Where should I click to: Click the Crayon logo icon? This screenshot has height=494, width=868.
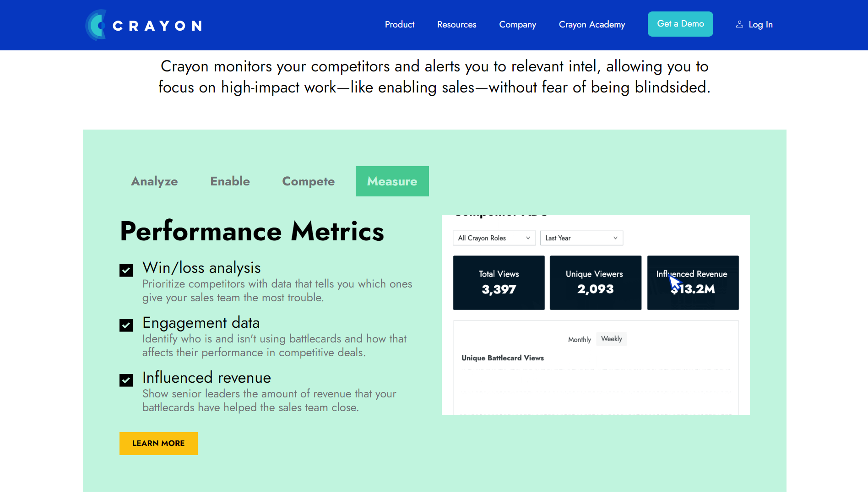click(96, 25)
